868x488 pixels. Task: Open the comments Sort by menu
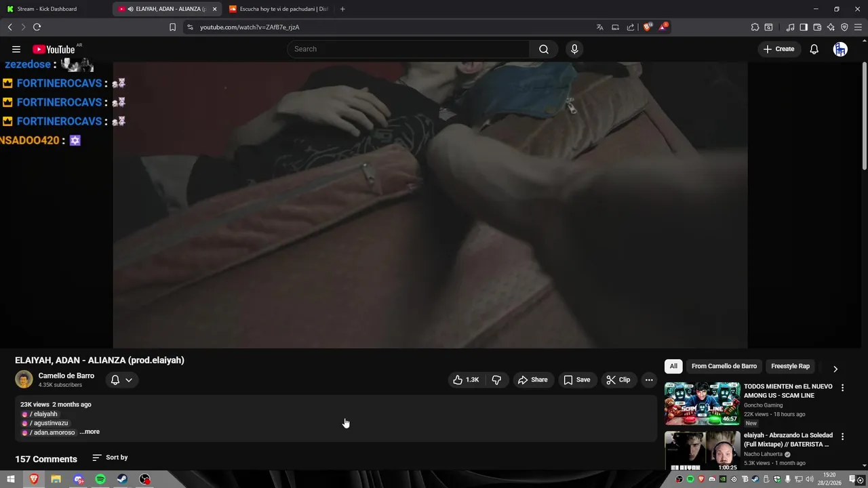tap(110, 457)
